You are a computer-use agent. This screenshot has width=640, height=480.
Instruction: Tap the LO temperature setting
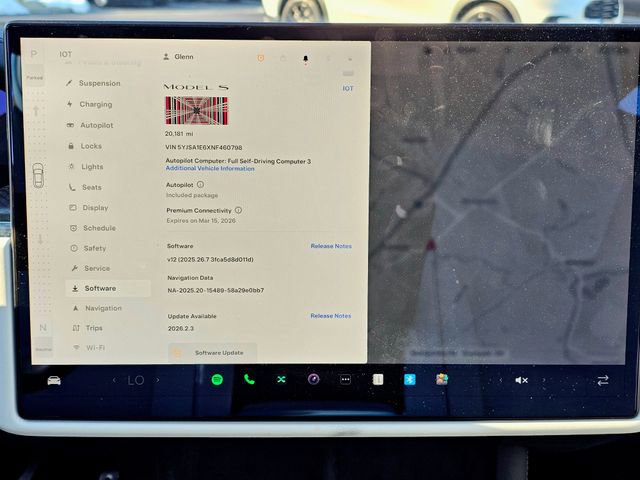(136, 380)
